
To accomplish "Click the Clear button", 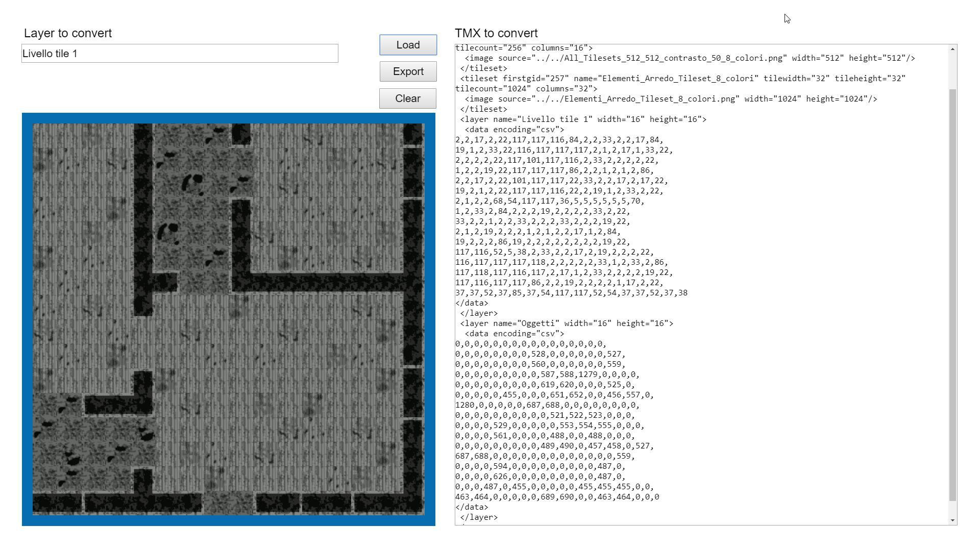I will point(407,98).
